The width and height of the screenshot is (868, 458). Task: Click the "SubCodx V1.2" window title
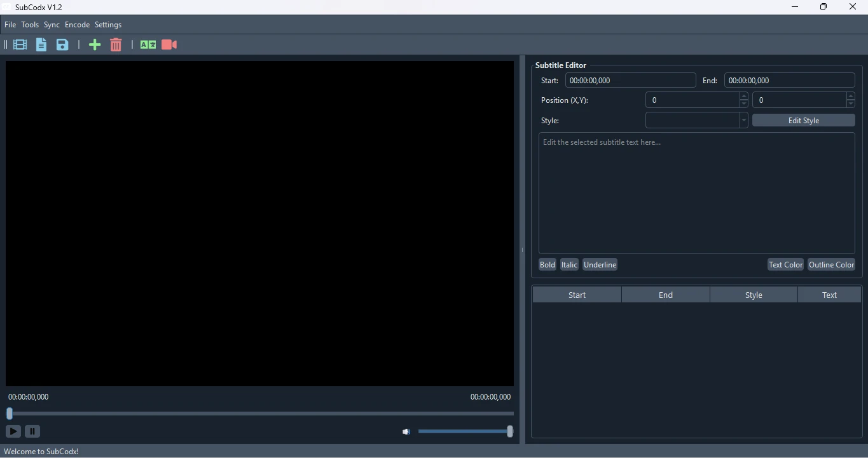(39, 8)
